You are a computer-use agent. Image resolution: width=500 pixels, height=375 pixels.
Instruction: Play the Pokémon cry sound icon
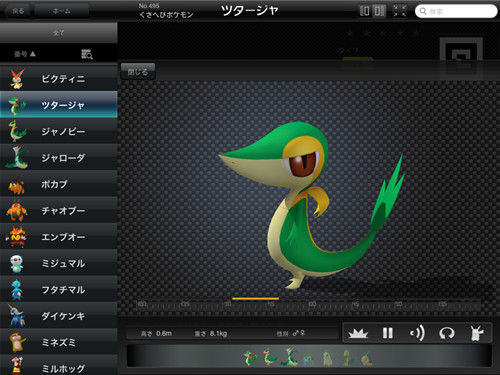point(417,333)
